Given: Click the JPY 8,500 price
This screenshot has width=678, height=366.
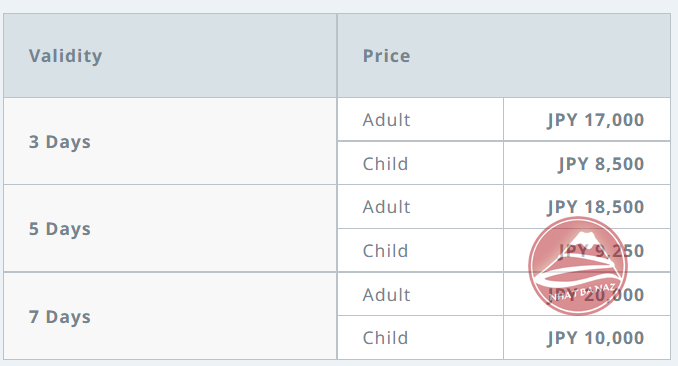Looking at the screenshot, I should 601,164.
